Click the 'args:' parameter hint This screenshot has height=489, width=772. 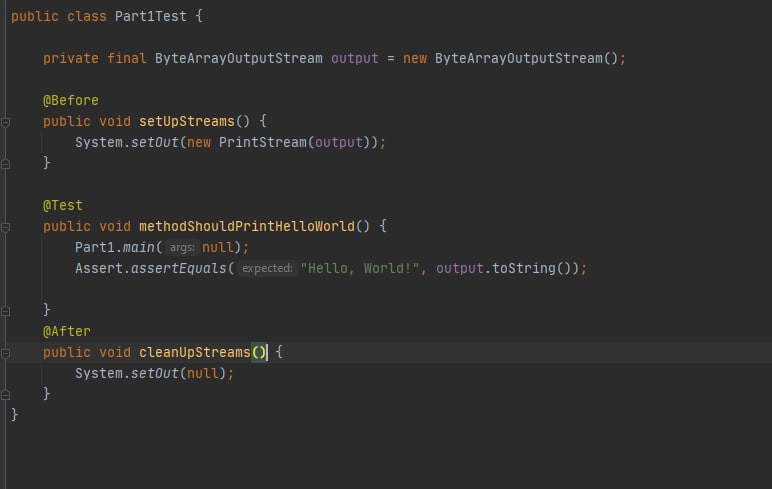182,247
